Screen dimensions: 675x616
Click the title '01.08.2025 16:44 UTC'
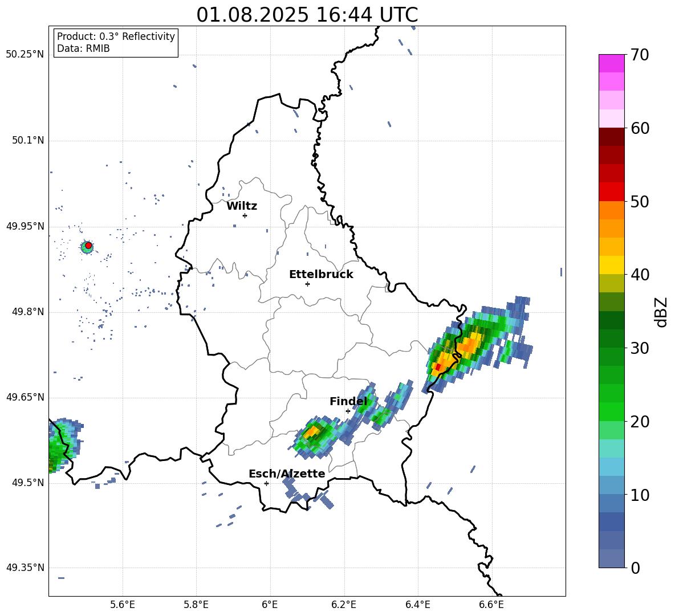pos(307,14)
